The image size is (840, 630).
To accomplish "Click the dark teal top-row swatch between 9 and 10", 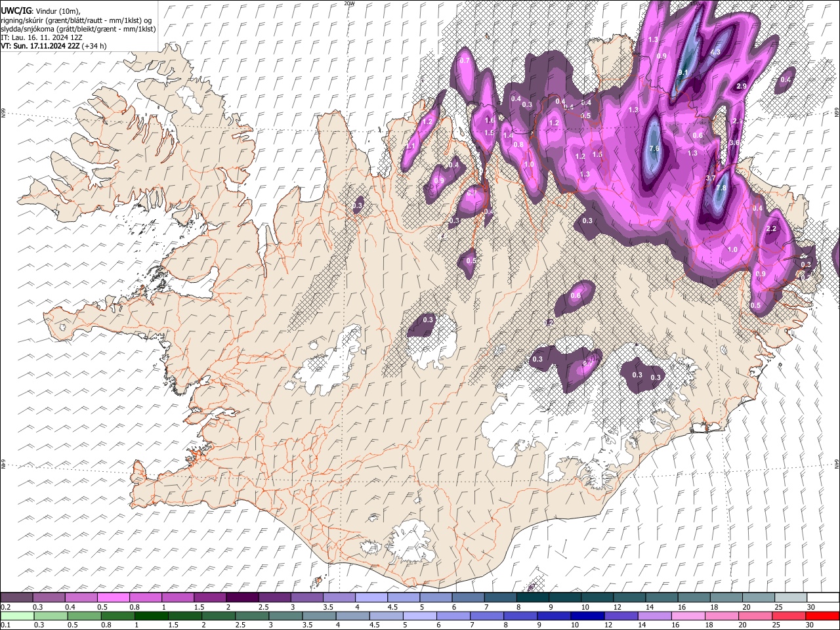I will pos(564,597).
